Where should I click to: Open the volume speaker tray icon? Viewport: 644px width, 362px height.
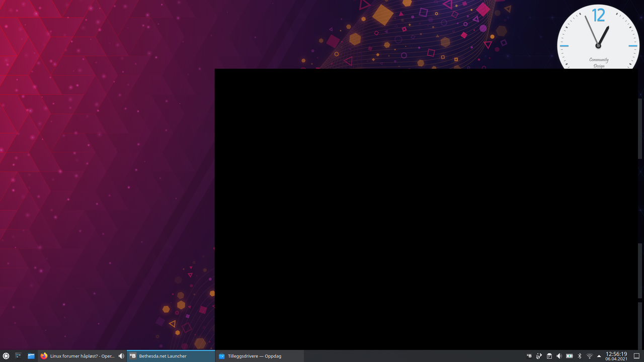click(559, 356)
